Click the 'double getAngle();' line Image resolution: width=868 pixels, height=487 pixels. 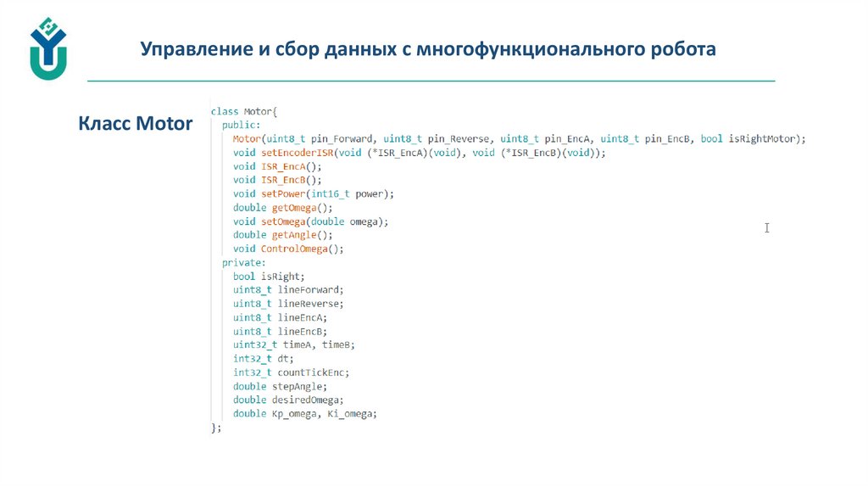[283, 235]
